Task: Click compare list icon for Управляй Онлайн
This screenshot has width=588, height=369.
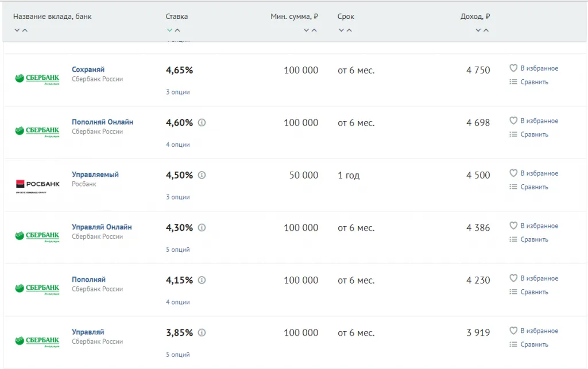Action: pos(513,239)
